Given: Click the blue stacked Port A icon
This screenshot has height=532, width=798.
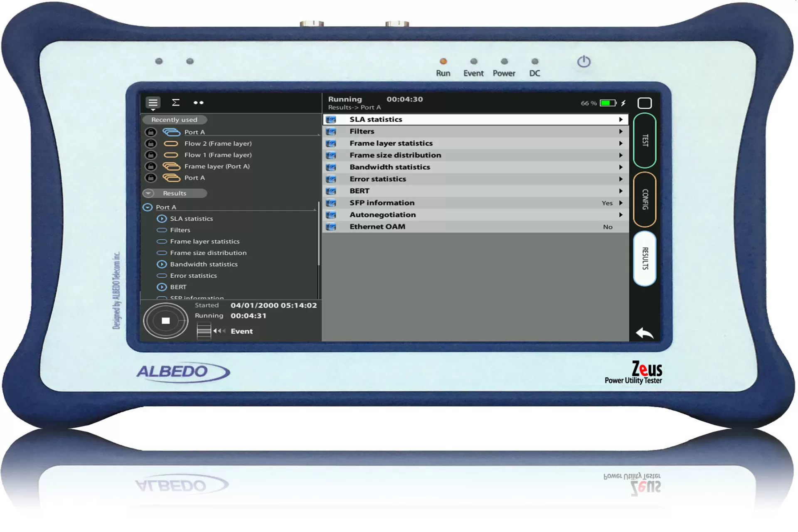Looking at the screenshot, I should [171, 132].
